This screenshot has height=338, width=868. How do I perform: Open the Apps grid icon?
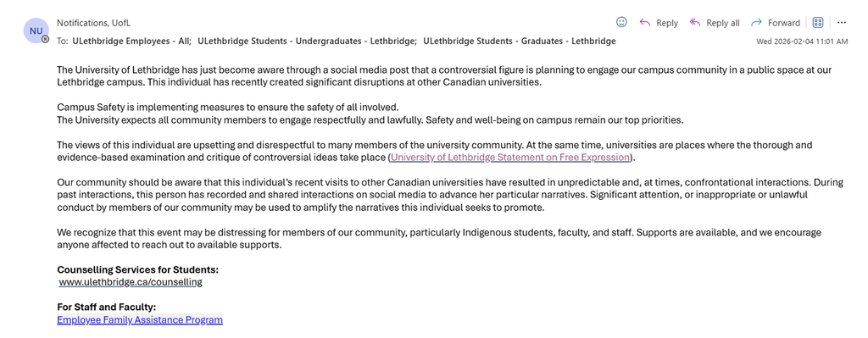pos(818,22)
